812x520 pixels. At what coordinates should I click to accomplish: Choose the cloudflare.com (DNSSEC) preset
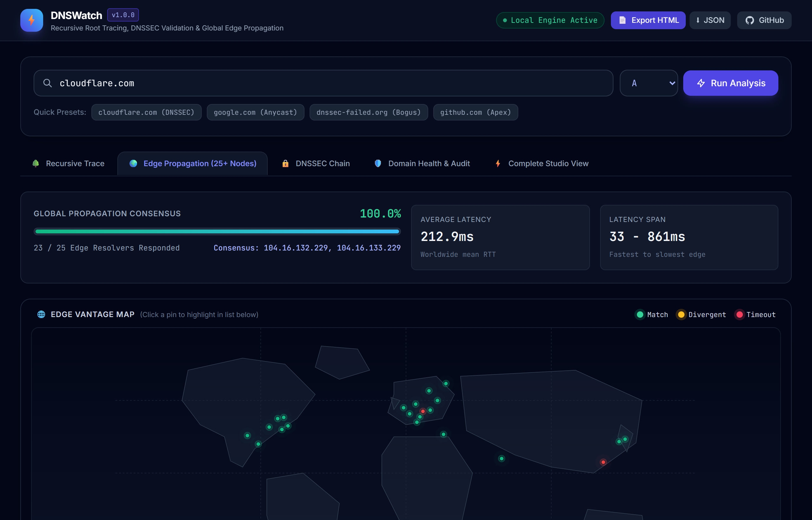(146, 112)
